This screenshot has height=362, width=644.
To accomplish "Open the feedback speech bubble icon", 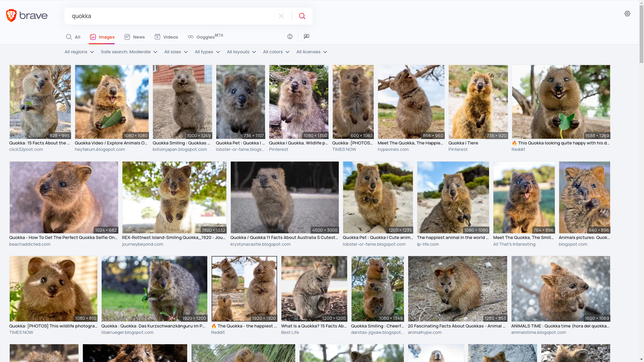I will pos(306,37).
